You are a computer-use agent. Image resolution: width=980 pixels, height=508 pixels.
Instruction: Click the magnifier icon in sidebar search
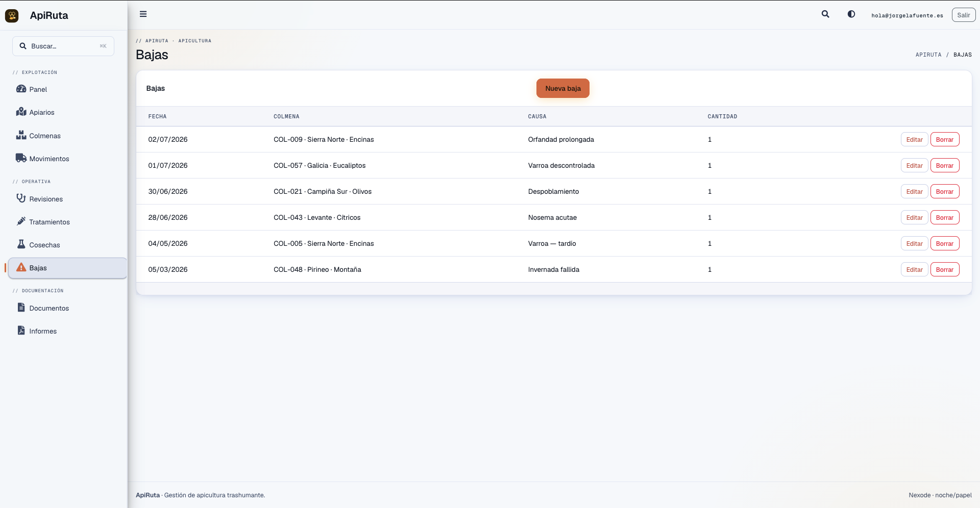(x=23, y=46)
